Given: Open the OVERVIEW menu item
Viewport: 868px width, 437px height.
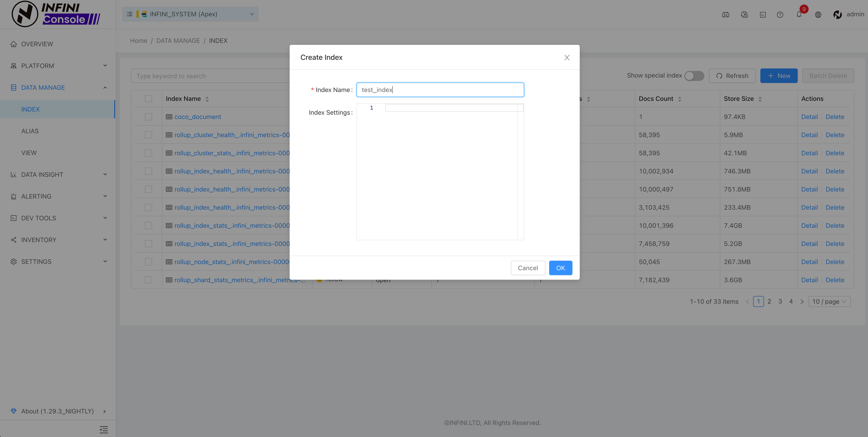Looking at the screenshot, I should pos(37,44).
